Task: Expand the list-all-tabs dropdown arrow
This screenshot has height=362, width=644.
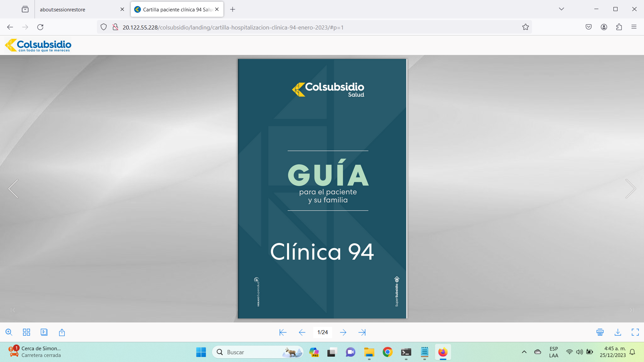Action: [x=561, y=9]
